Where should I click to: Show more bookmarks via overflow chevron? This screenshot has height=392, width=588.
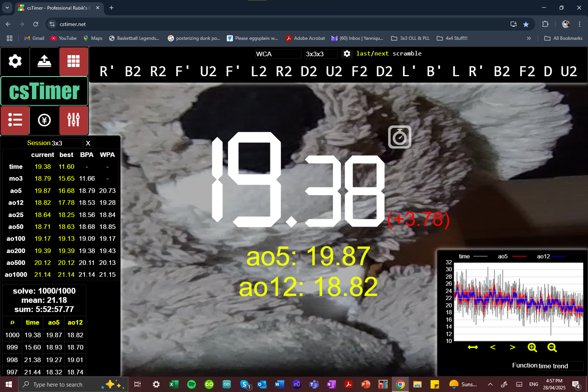pyautogui.click(x=529, y=38)
